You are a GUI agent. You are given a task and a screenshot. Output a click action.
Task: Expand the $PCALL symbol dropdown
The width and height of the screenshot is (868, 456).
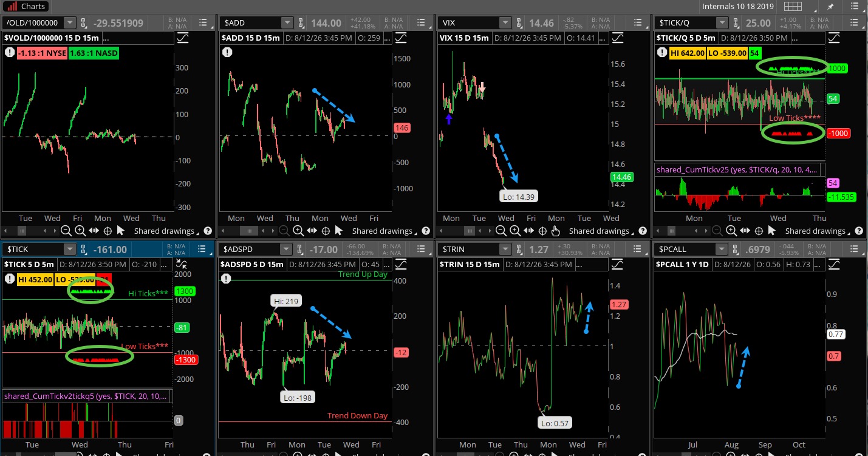click(x=723, y=249)
